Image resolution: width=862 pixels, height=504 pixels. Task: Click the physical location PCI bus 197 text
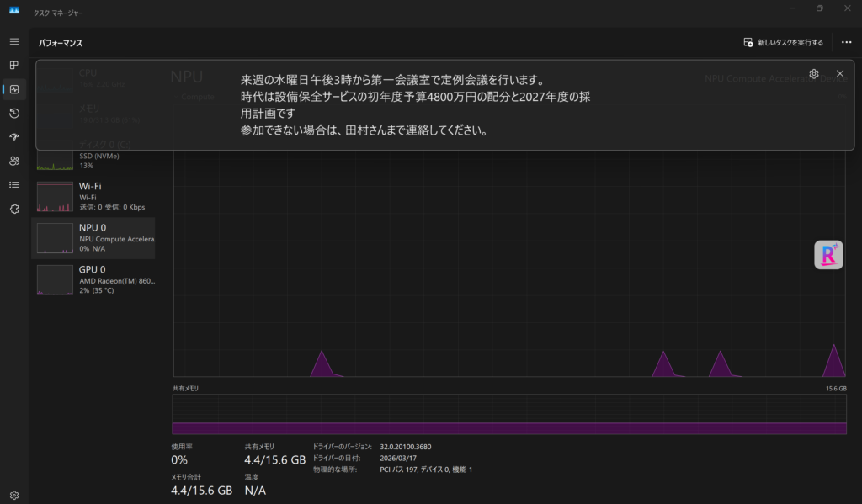point(426,470)
